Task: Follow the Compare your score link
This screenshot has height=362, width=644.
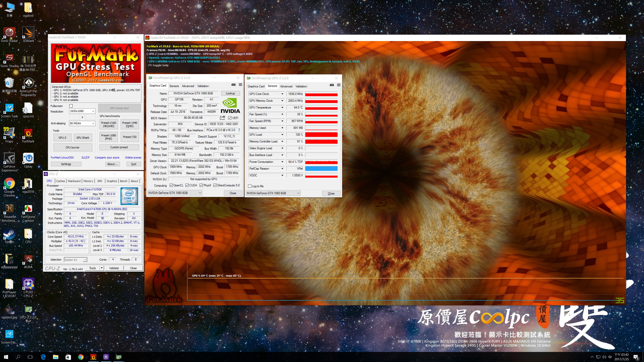Action: pos(107,158)
